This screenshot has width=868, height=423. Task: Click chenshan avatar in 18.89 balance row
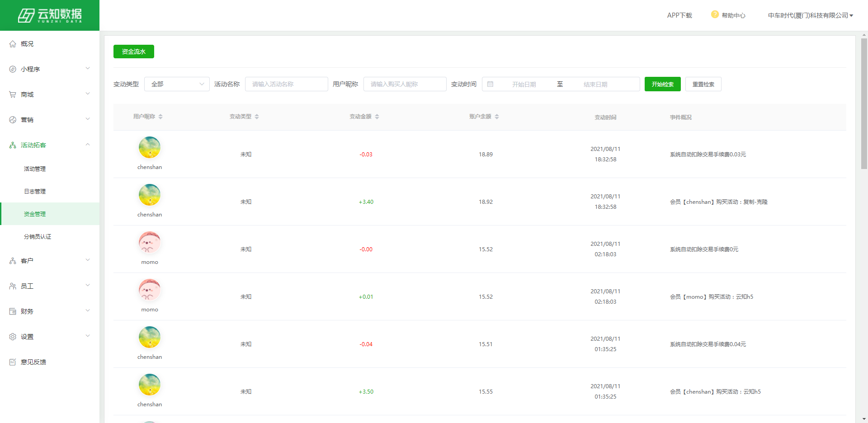point(150,147)
